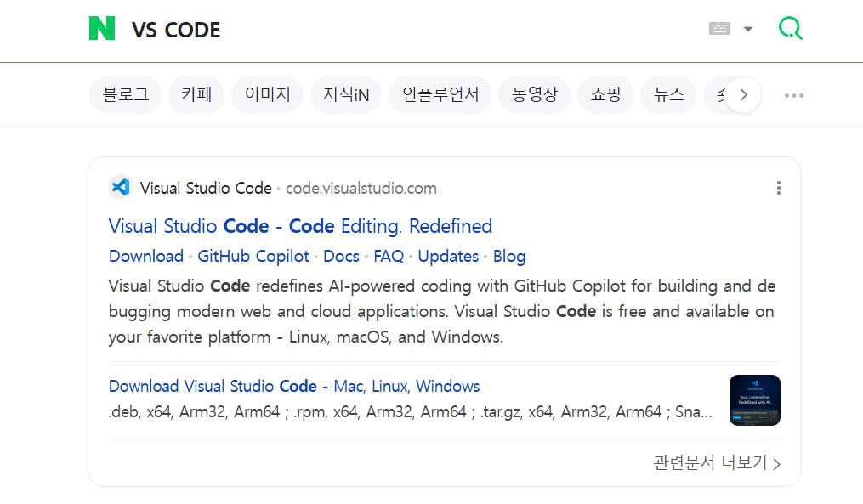This screenshot has height=504, width=863.
Task: Select the 인플루언서 tab
Action: (440, 94)
